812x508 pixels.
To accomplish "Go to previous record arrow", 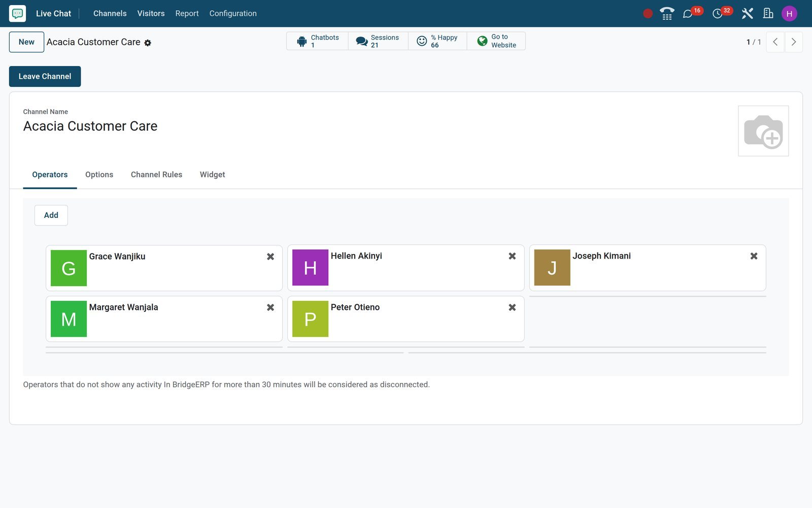I will pyautogui.click(x=775, y=42).
